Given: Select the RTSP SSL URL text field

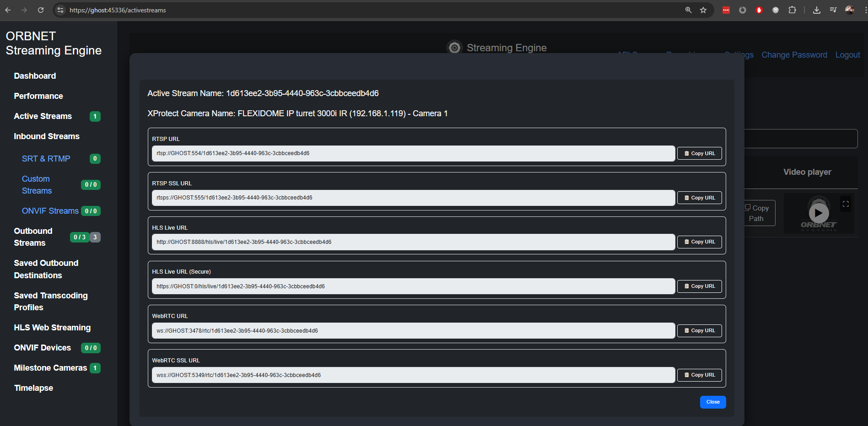Looking at the screenshot, I should tap(414, 198).
